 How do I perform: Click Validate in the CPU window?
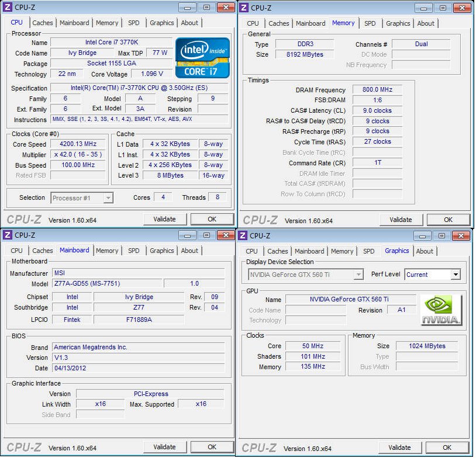click(x=164, y=219)
